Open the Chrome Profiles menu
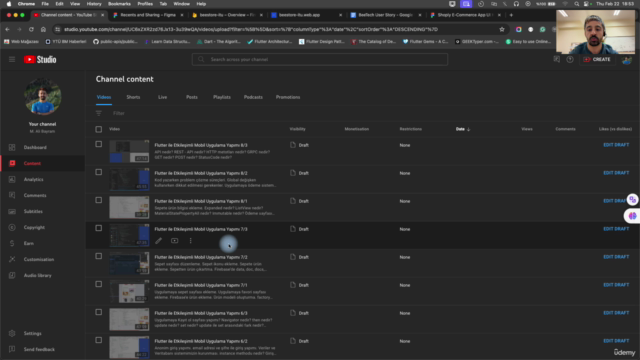 click(x=145, y=4)
